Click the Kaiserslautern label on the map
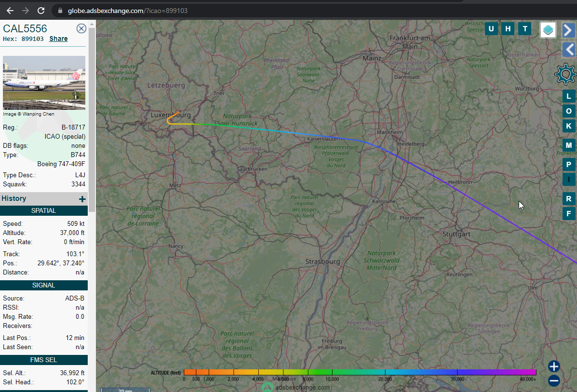 tap(324, 139)
